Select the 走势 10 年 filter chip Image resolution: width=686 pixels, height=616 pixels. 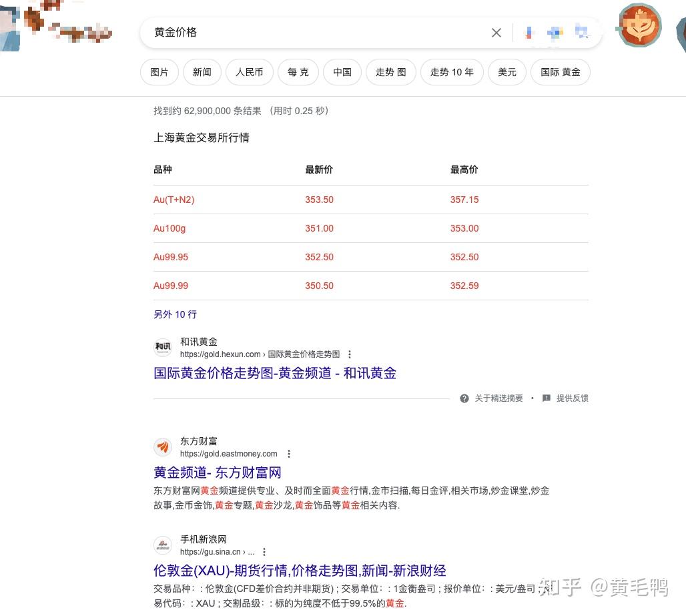pyautogui.click(x=452, y=72)
